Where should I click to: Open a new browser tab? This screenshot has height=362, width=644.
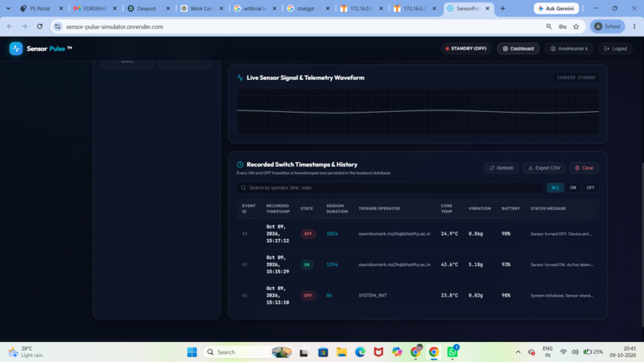pyautogui.click(x=503, y=8)
